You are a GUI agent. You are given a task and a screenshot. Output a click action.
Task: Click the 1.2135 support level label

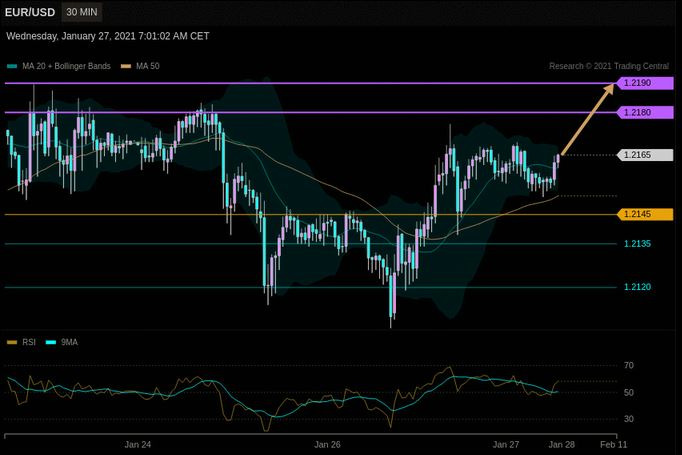point(638,244)
